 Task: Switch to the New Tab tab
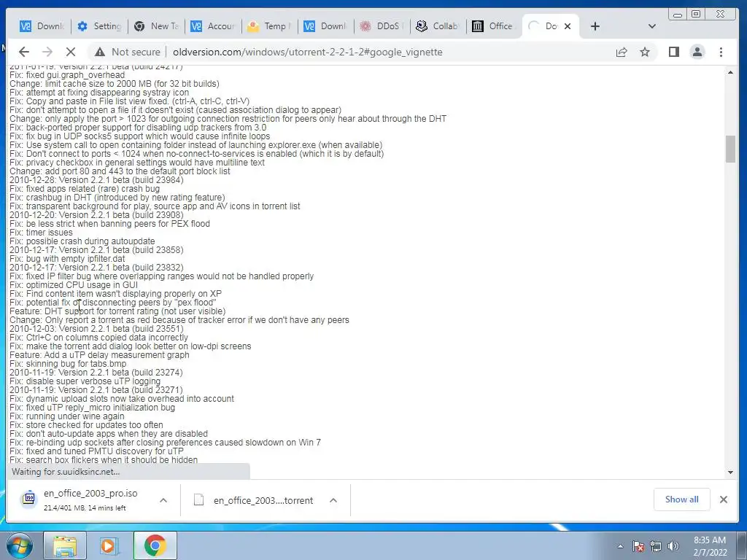coord(156,26)
